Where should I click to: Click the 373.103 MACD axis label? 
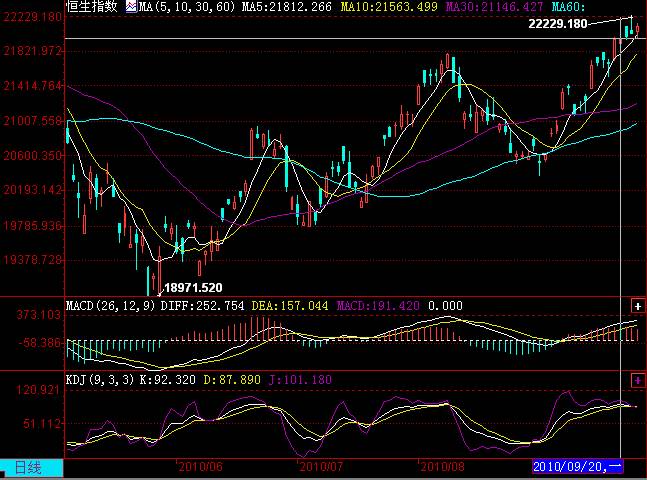(x=39, y=315)
